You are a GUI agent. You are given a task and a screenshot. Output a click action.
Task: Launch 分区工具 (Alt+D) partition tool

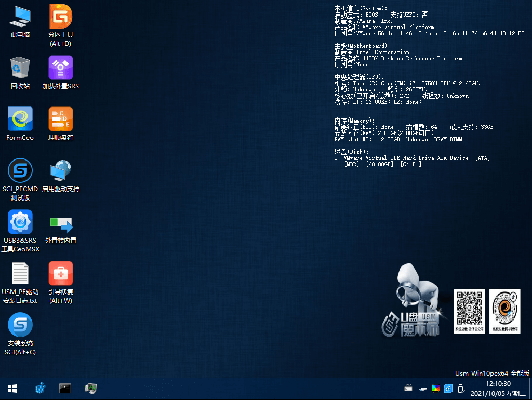[60, 25]
